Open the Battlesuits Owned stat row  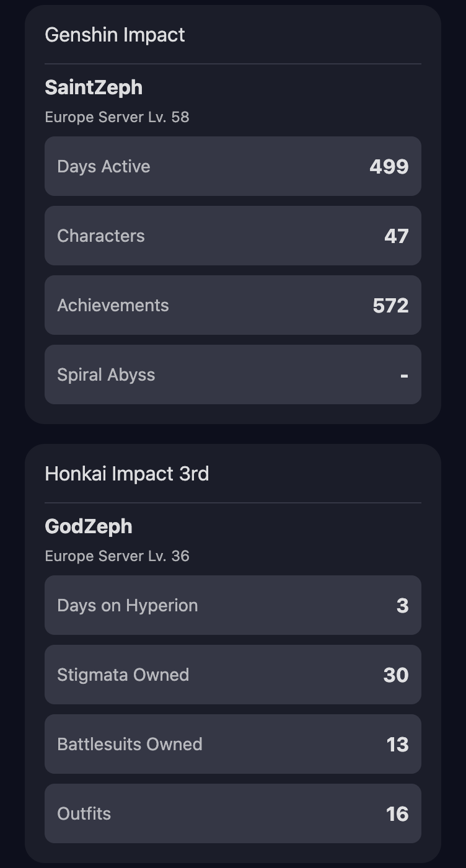232,744
